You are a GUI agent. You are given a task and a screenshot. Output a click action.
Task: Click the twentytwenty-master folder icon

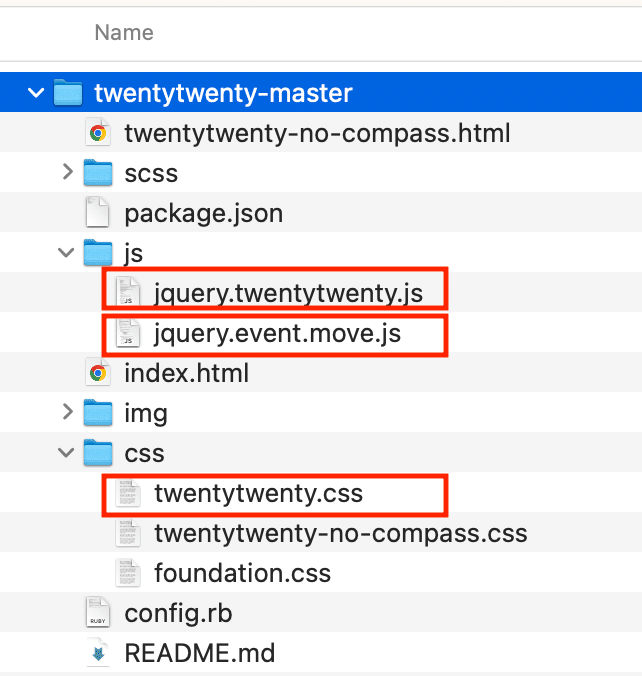click(x=68, y=92)
